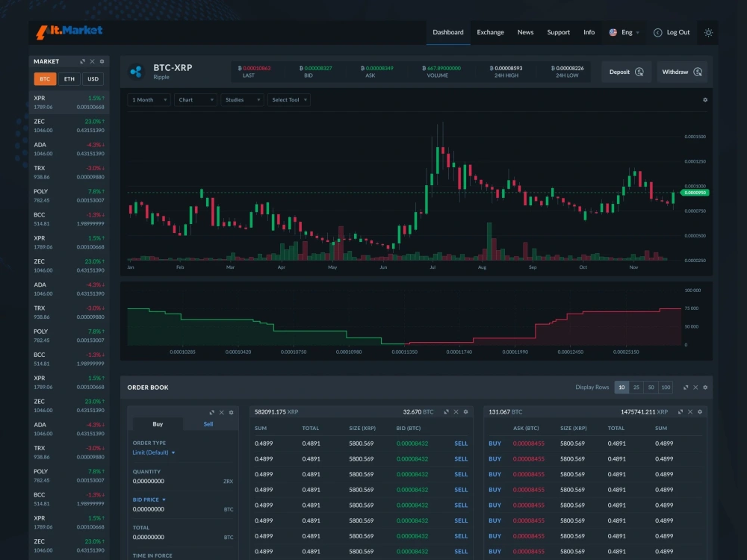Set display rows to 100

click(x=666, y=387)
